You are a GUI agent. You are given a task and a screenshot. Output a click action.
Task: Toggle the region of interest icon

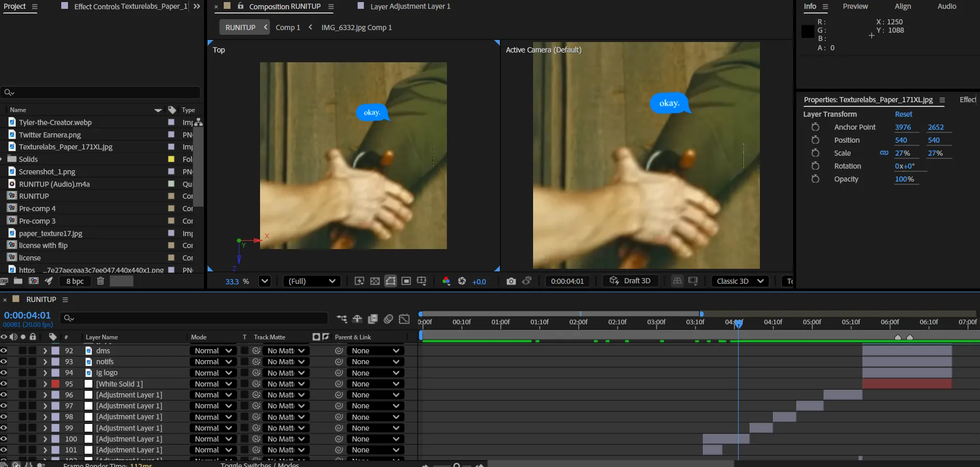pyautogui.click(x=406, y=281)
